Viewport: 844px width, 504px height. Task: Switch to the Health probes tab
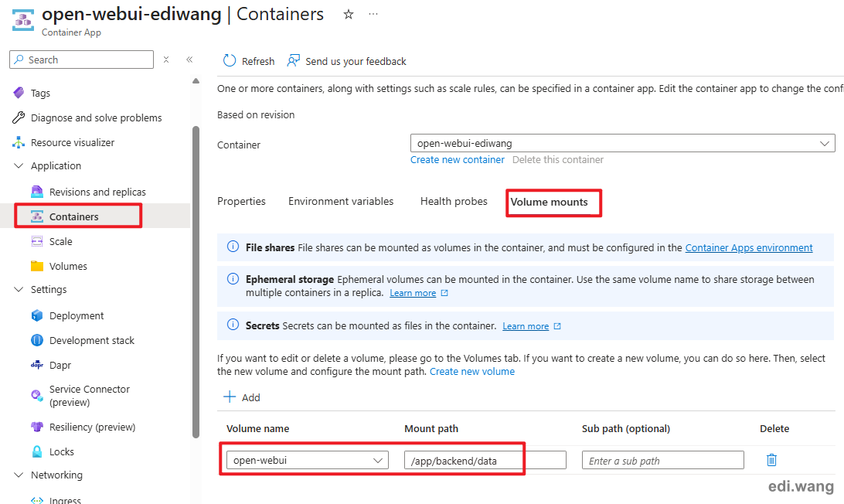click(454, 202)
